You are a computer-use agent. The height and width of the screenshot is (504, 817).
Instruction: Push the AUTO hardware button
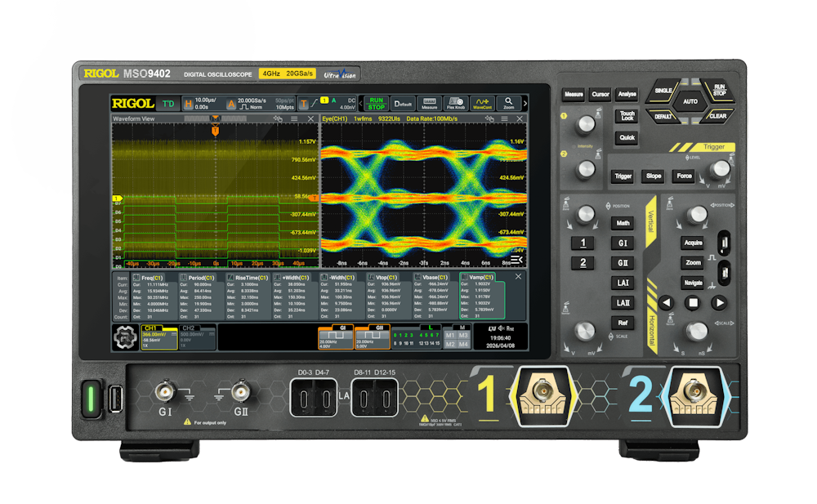point(690,101)
